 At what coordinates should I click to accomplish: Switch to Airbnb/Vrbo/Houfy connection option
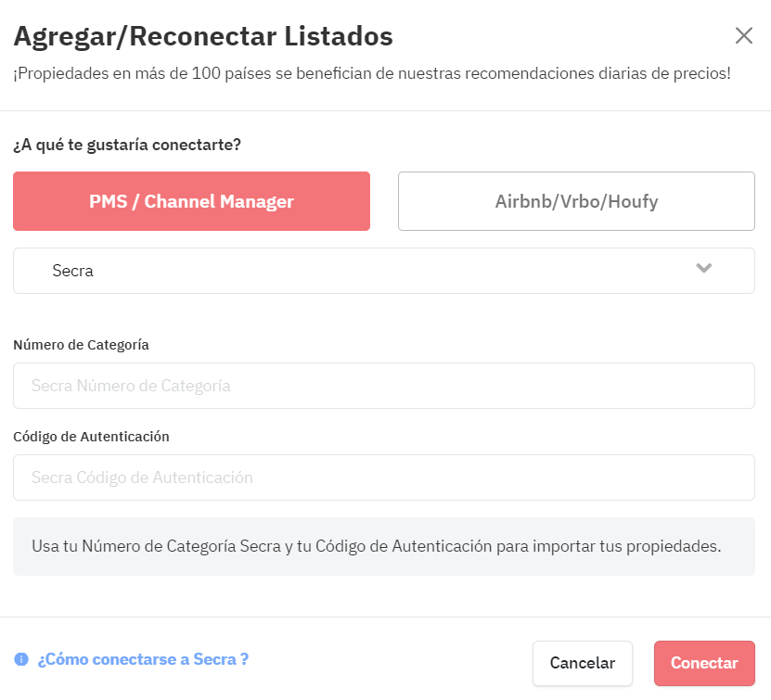click(x=576, y=201)
